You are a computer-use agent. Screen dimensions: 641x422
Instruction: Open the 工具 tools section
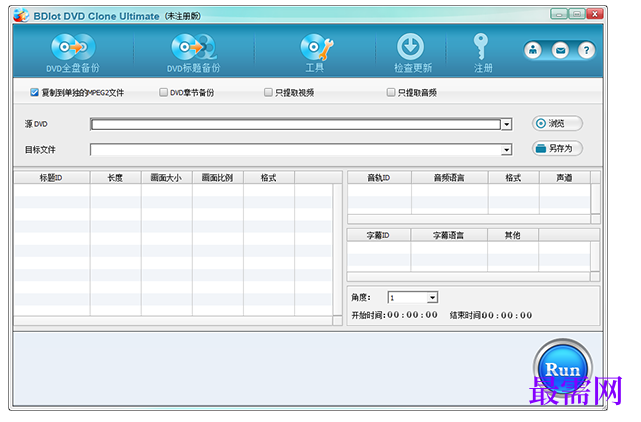click(x=315, y=54)
